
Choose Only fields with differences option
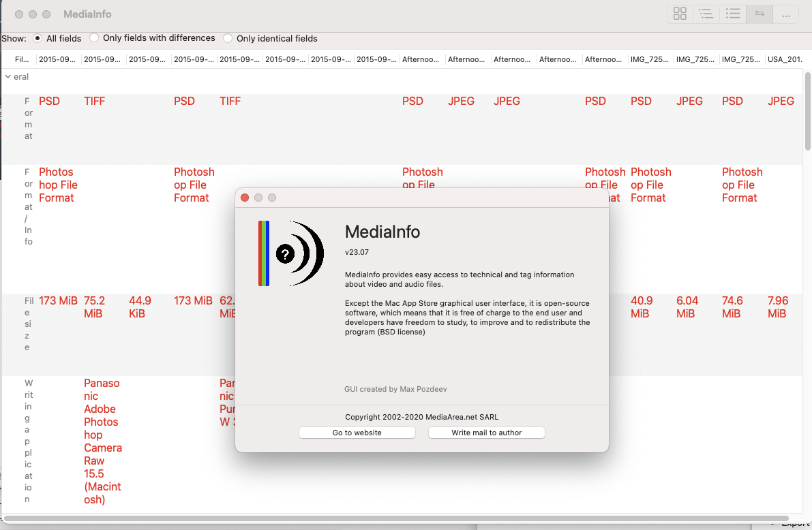(93, 37)
